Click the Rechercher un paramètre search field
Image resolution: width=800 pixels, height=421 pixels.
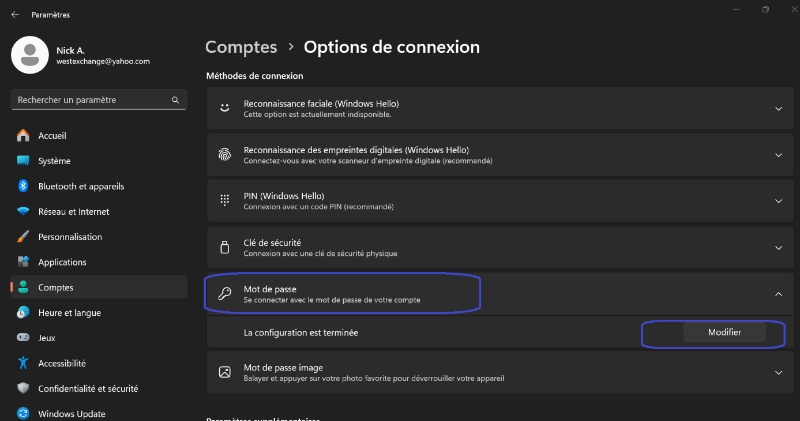click(90, 100)
